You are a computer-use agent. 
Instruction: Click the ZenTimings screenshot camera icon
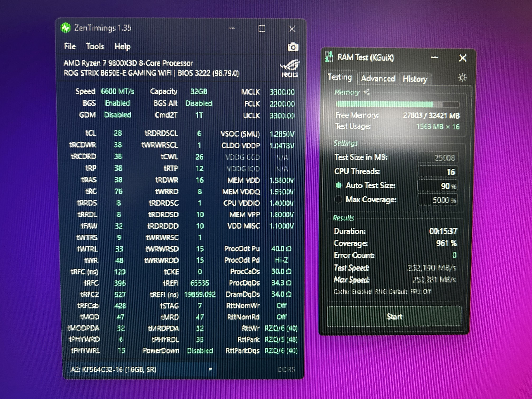click(x=293, y=47)
